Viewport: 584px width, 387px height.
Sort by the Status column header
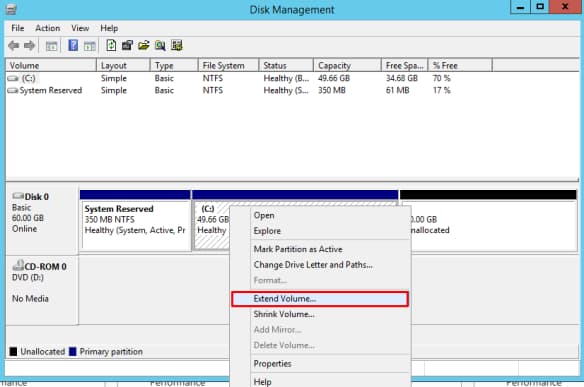point(286,66)
